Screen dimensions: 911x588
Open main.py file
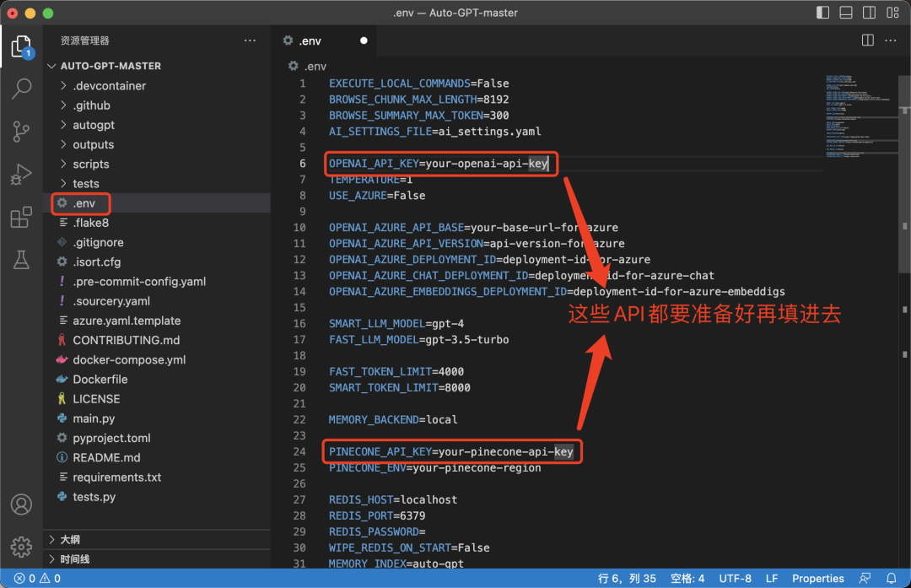157,418
